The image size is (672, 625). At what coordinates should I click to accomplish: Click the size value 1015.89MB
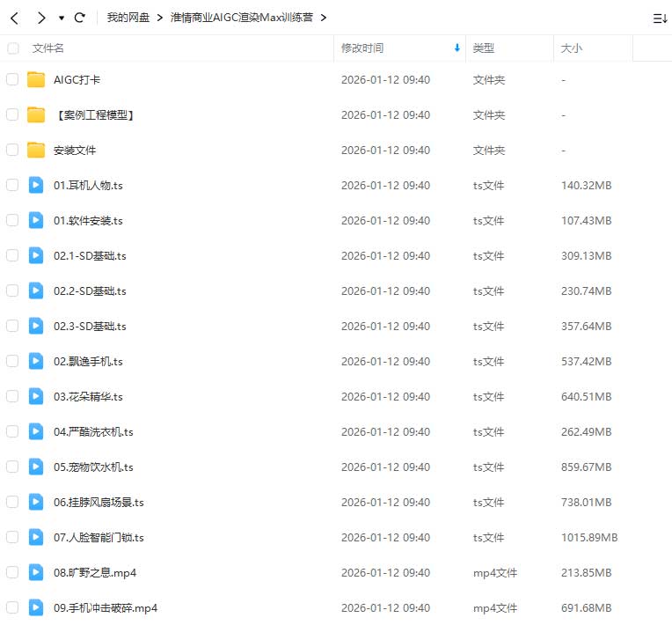[589, 538]
